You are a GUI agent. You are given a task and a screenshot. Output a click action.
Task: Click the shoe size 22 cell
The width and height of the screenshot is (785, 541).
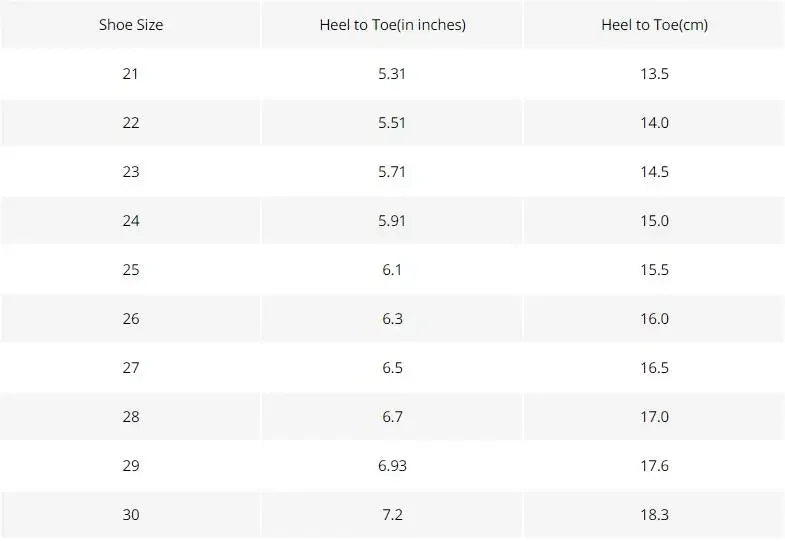pos(130,123)
